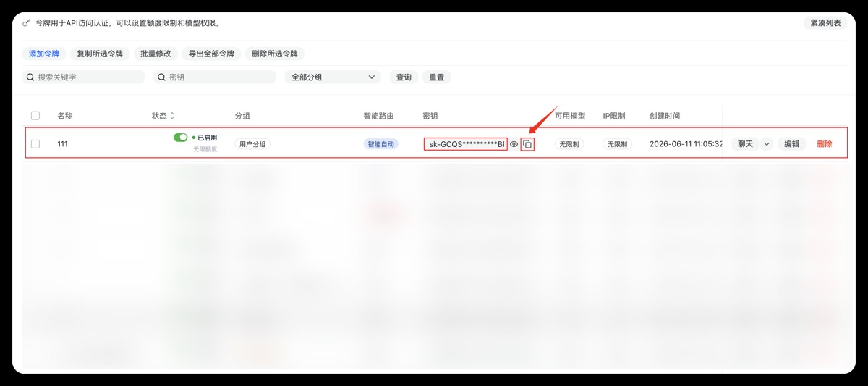
Task: Tick the checkbox for row 111
Action: click(x=35, y=144)
